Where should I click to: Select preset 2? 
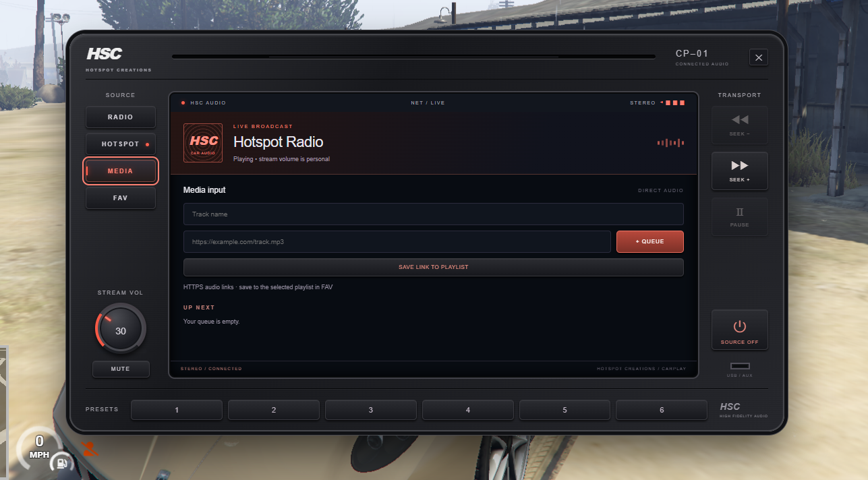tap(274, 410)
